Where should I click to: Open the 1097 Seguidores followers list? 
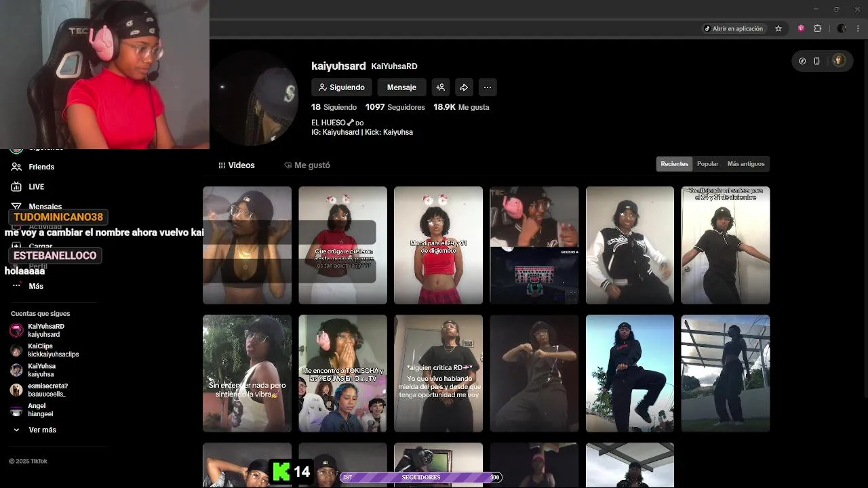tap(395, 107)
